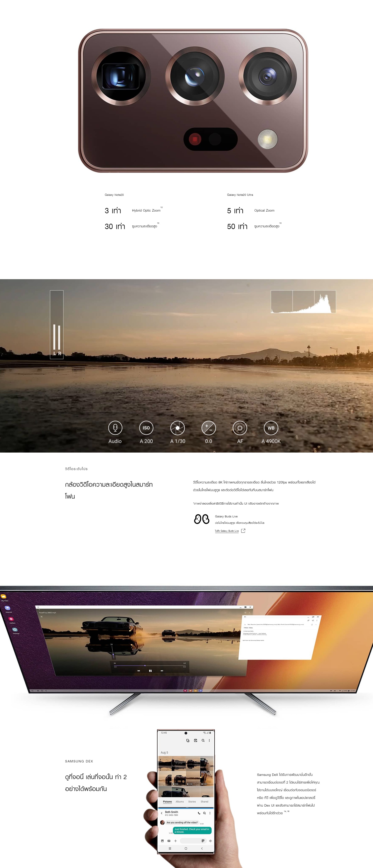Click the 'Hybrid Optic Zoom' text
Image resolution: width=373 pixels, height=868 pixels.
(x=146, y=210)
